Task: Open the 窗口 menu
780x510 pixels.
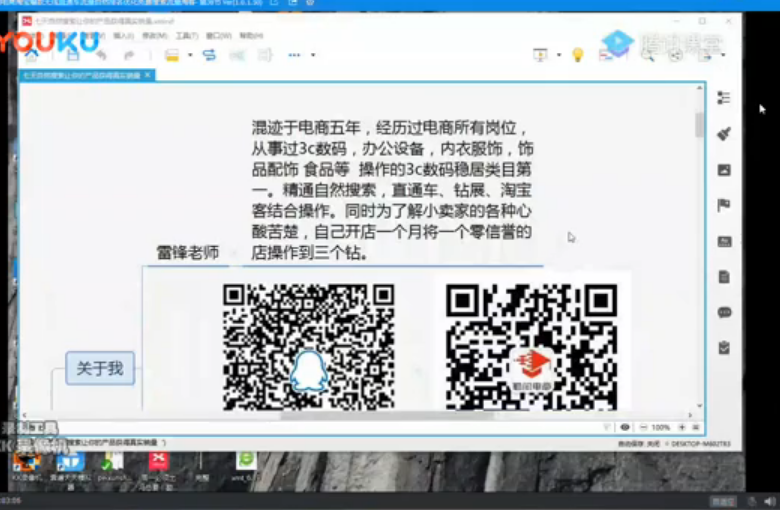Action: 219,36
